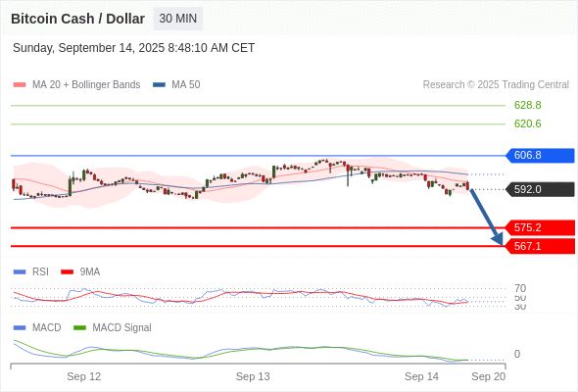The image size is (578, 392).
Task: Click the MACD blue legend icon
Action: [x=20, y=327]
